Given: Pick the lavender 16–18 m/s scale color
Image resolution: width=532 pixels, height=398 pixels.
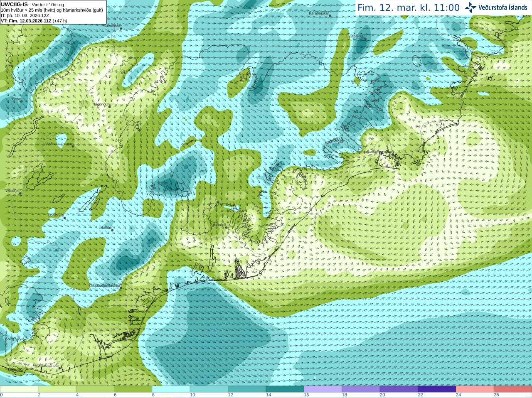Looking at the screenshot, I should [x=323, y=389].
